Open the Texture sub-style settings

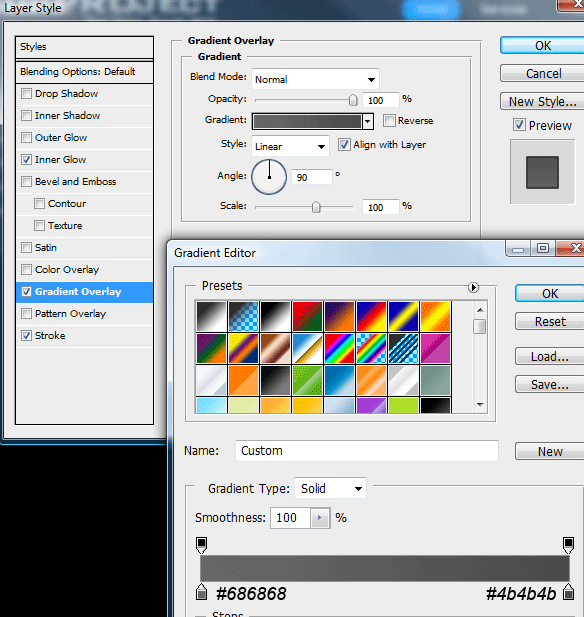(65, 225)
